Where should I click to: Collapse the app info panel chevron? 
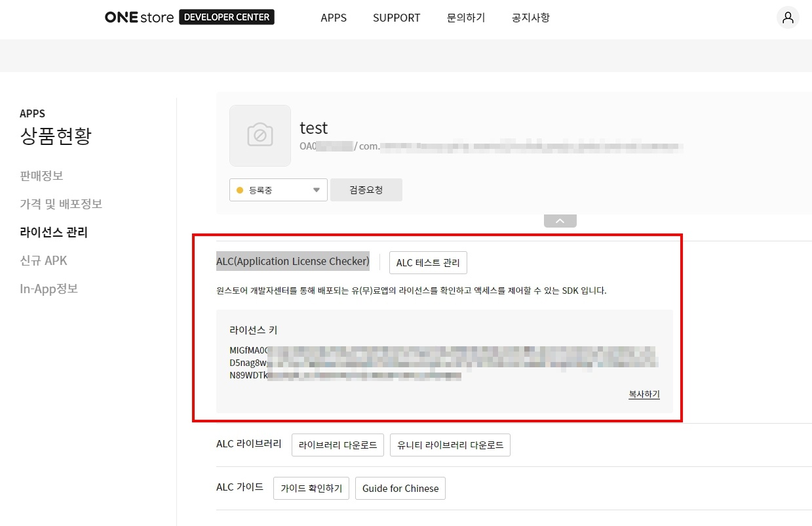pyautogui.click(x=560, y=221)
